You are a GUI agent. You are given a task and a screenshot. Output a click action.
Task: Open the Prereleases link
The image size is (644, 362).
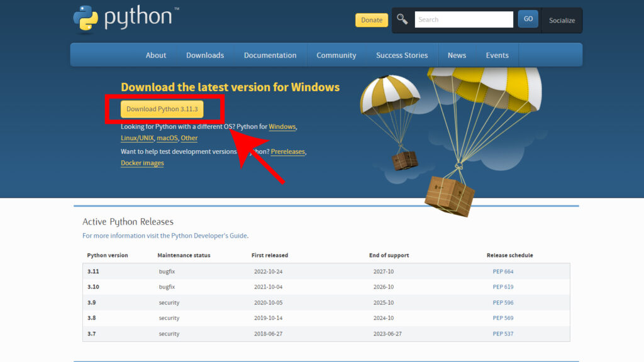coord(288,151)
